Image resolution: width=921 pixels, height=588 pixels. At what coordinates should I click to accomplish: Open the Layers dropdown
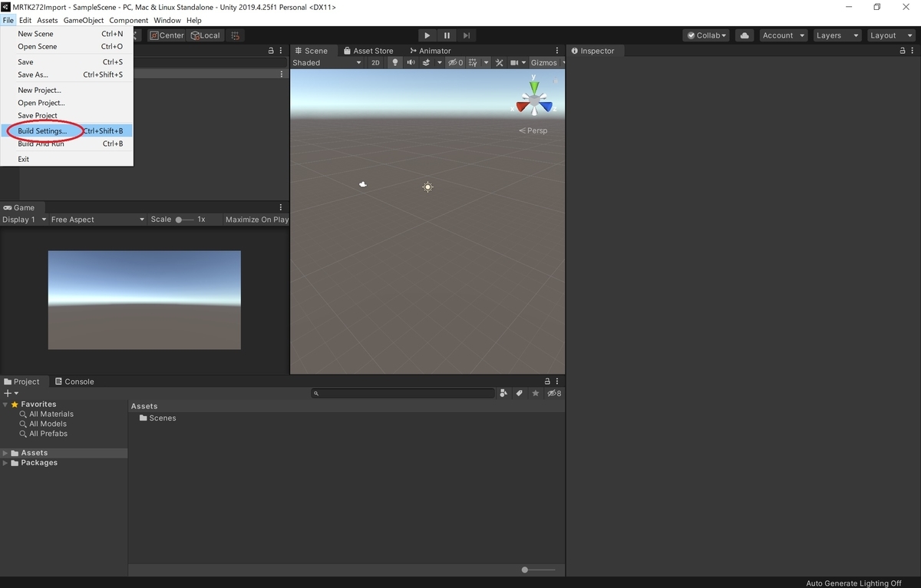click(836, 35)
